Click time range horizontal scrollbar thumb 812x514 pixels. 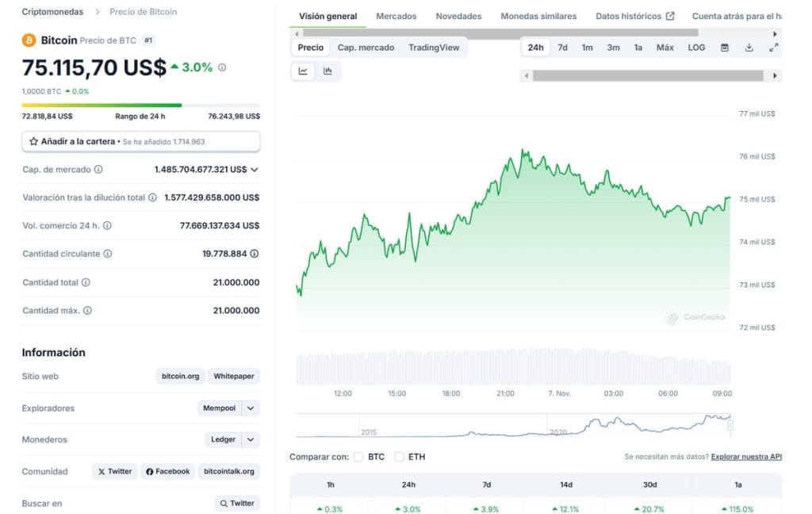648,75
